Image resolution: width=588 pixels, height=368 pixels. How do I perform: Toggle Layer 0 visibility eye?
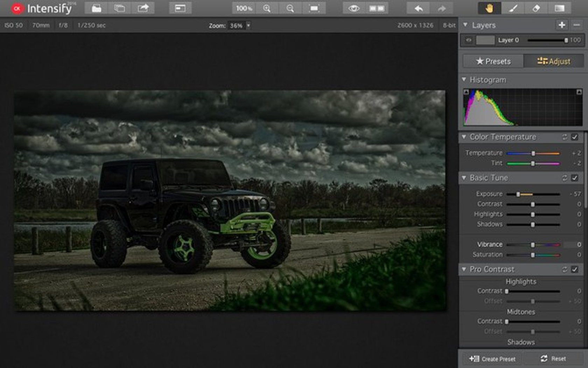tap(468, 40)
